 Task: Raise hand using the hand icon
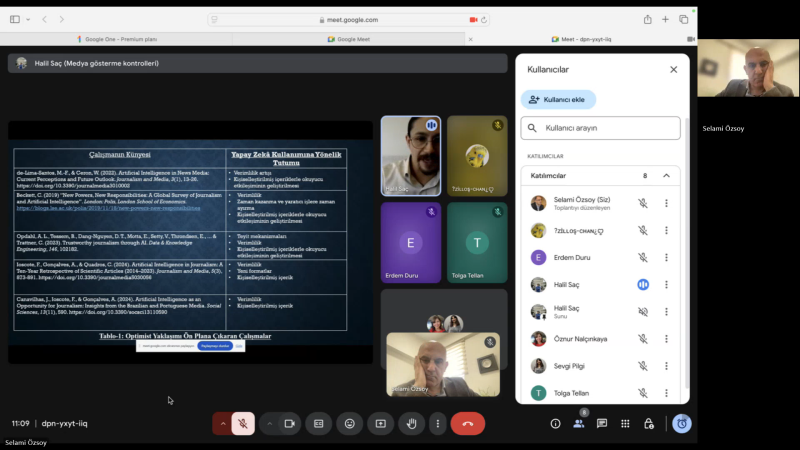coord(411,423)
